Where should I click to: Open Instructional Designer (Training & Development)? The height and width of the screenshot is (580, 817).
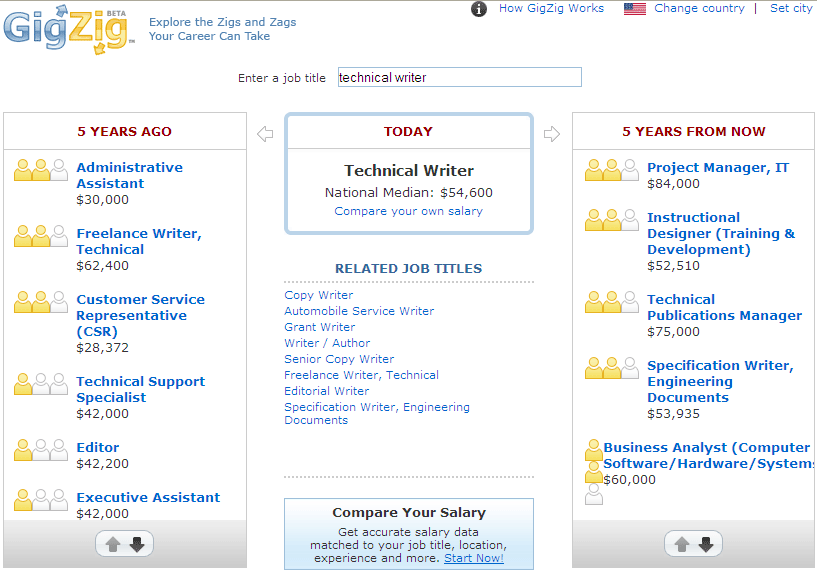pos(721,233)
